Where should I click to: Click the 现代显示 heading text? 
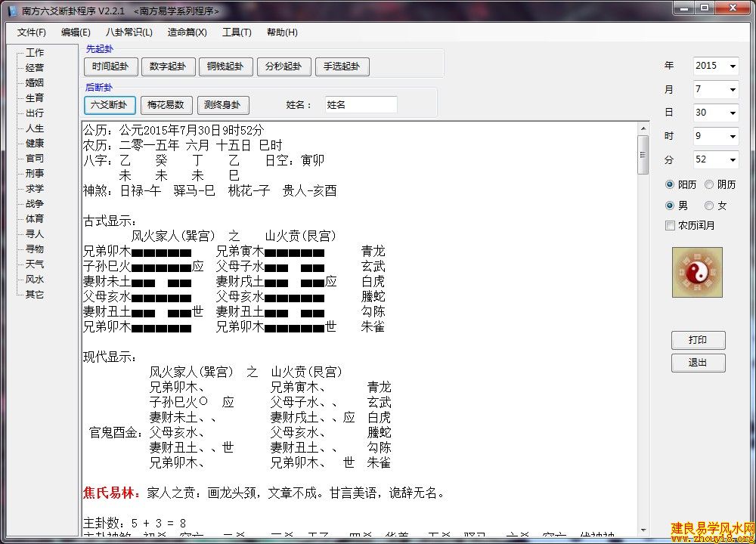(x=110, y=357)
